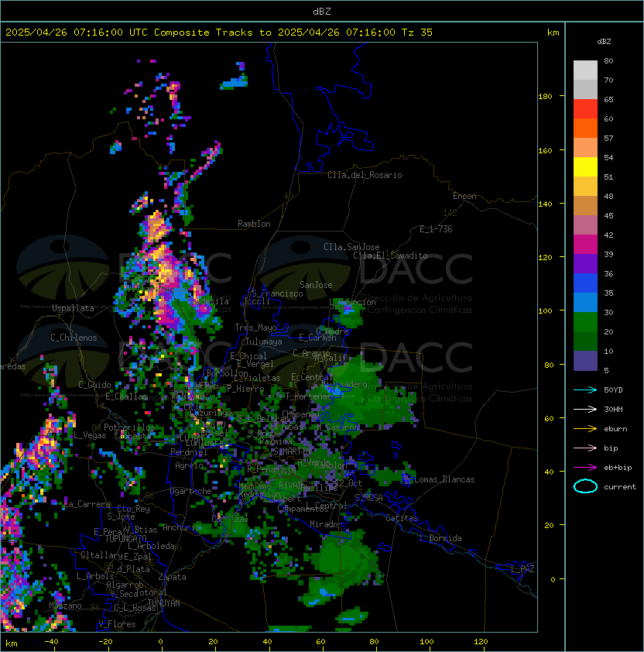Pick the slate 10-5 dBZ swatch
644x652 pixels.
pyautogui.click(x=585, y=361)
